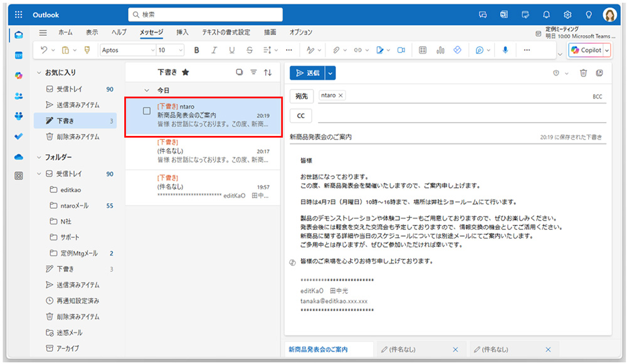Collapse the お気に入り section
Viewport: 627px width, 364px height.
(x=39, y=72)
